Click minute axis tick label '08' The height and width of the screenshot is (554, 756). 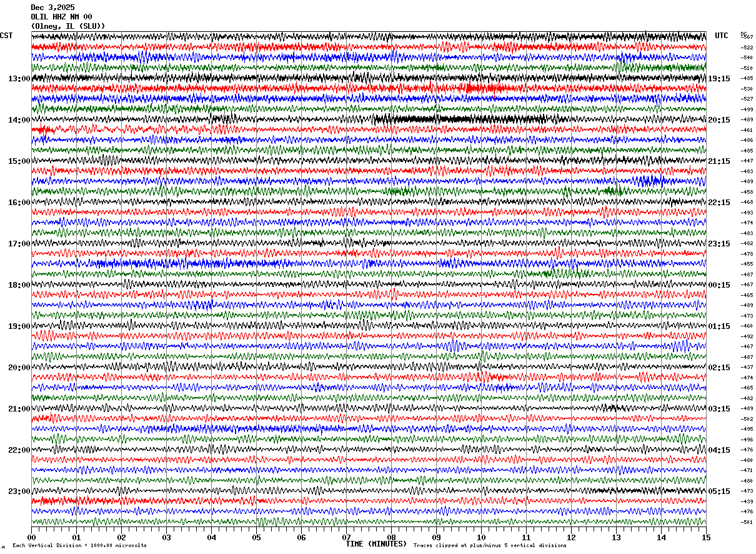coord(391,537)
